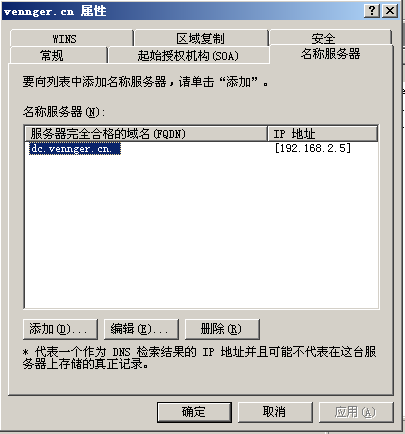Click the IP 地址 column header
The height and width of the screenshot is (434, 405).
[x=323, y=134]
